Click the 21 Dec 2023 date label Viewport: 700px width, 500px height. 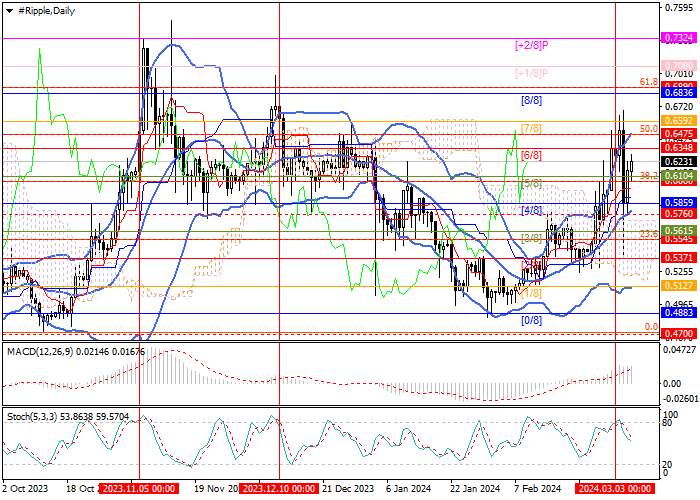coord(348,488)
